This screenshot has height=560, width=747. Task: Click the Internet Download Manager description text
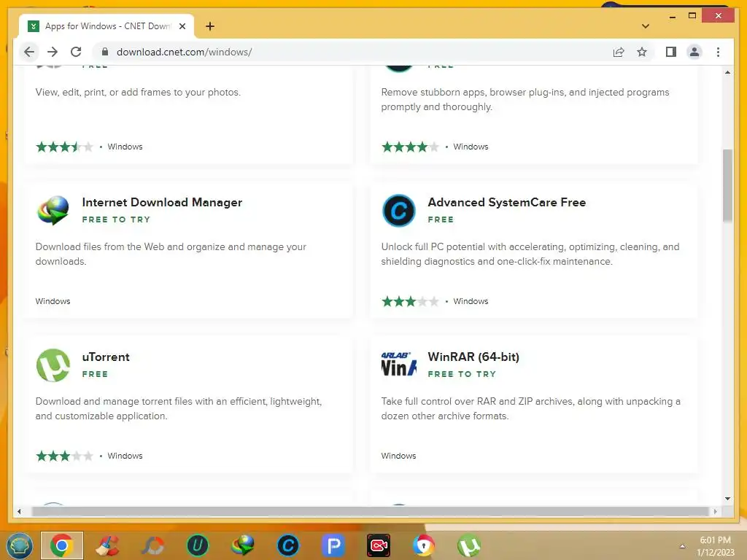tap(171, 254)
